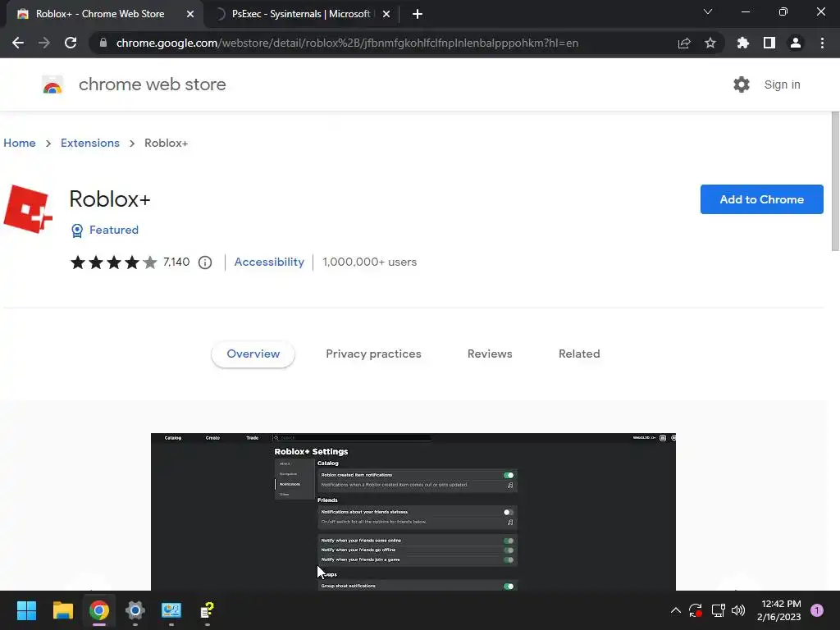Open the question mark app in taskbar
This screenshot has width=840, height=630.
tap(208, 610)
